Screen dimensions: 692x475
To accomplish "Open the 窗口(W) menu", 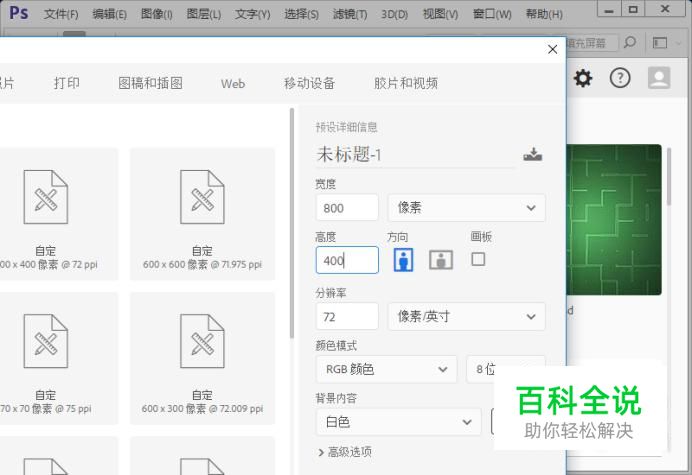I will click(x=492, y=14).
